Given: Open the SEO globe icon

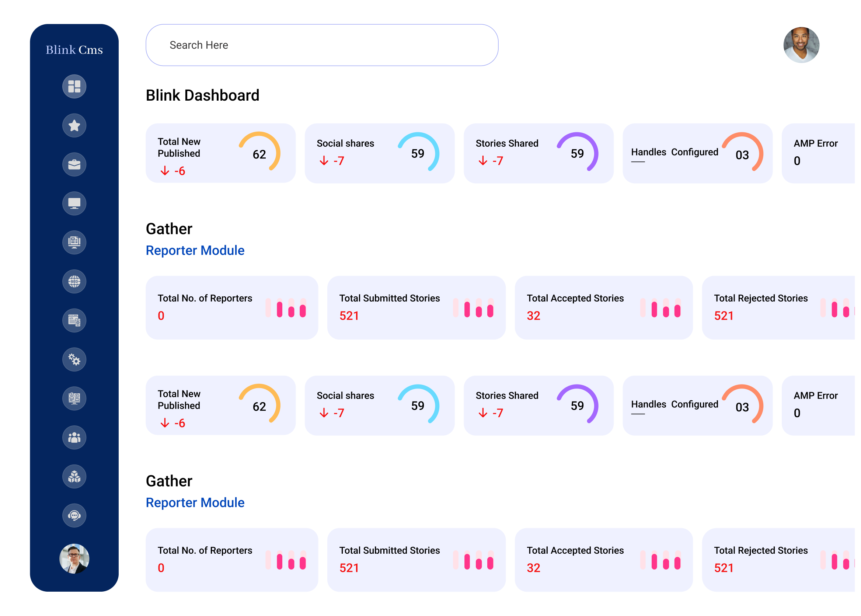Looking at the screenshot, I should [74, 281].
